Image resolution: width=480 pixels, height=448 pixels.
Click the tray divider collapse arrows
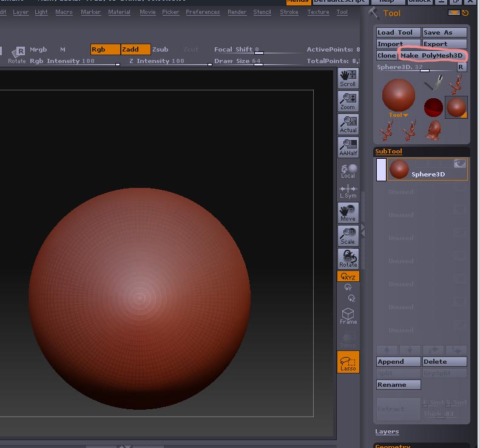(x=363, y=230)
